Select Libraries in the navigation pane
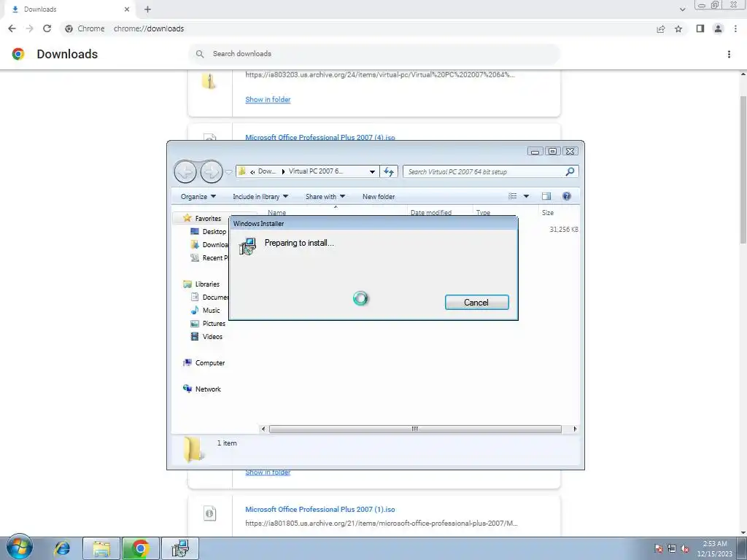 201,284
